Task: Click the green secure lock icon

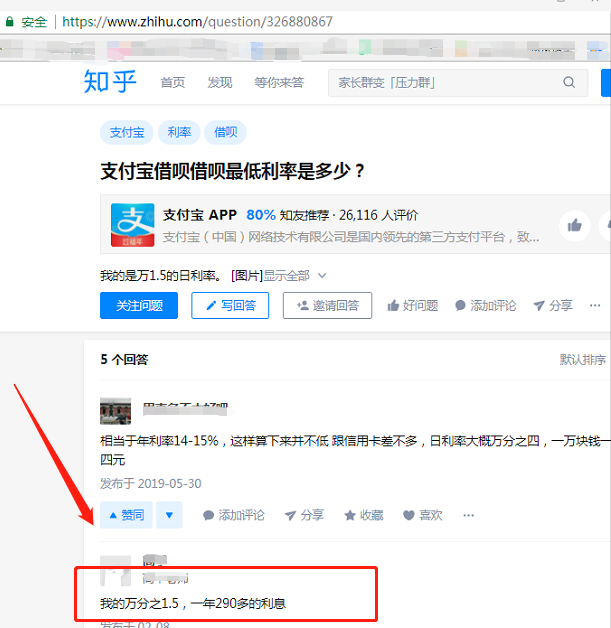Action: point(10,21)
